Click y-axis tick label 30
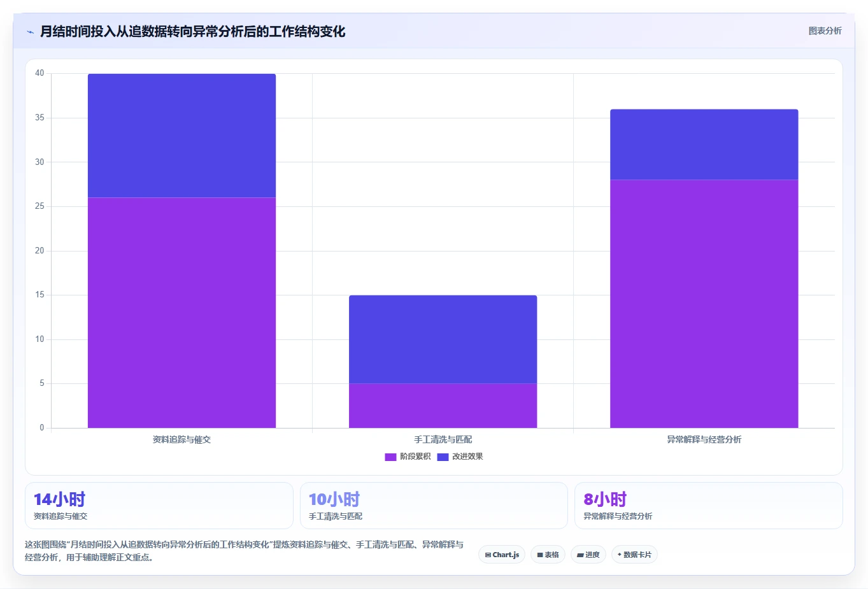The height and width of the screenshot is (589, 868). [39, 162]
